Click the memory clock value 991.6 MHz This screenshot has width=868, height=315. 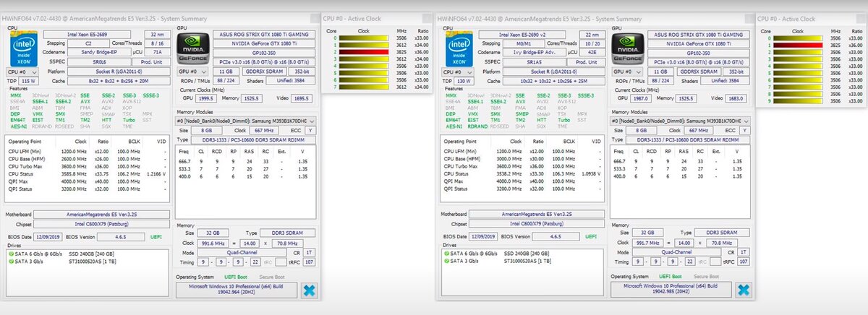215,243
